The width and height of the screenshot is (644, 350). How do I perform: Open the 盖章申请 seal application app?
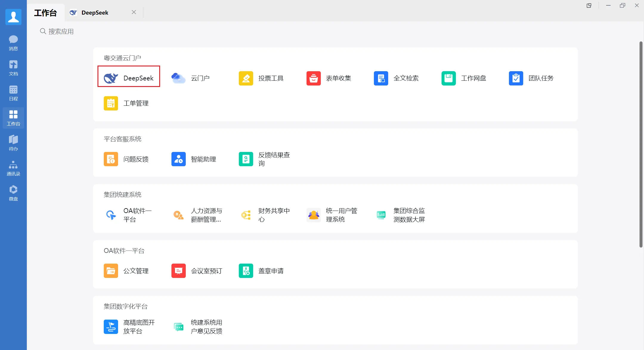(261, 271)
